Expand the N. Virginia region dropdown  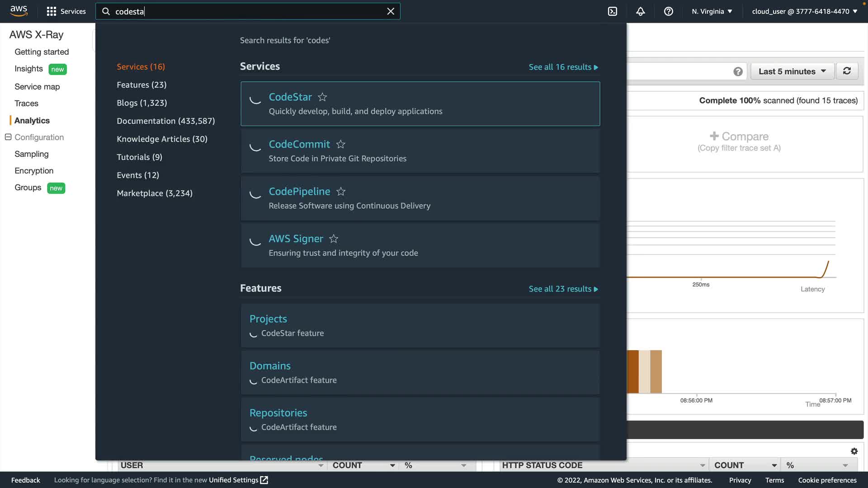(x=712, y=11)
